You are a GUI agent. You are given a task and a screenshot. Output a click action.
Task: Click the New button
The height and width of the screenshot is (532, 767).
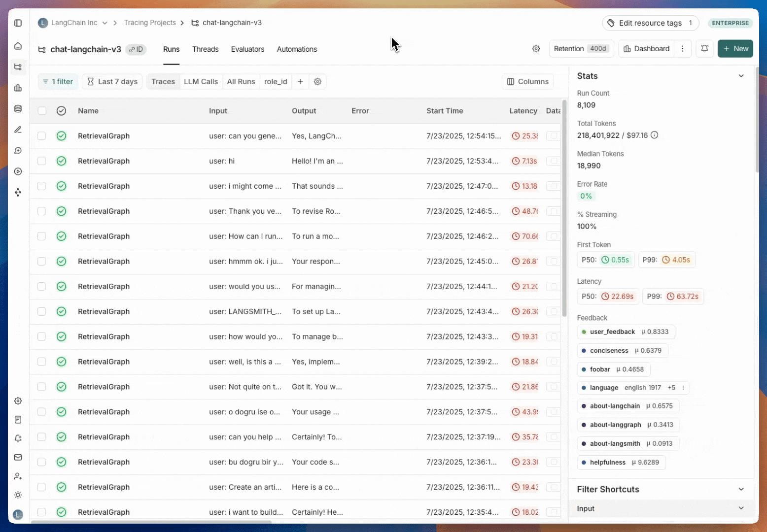coord(735,49)
